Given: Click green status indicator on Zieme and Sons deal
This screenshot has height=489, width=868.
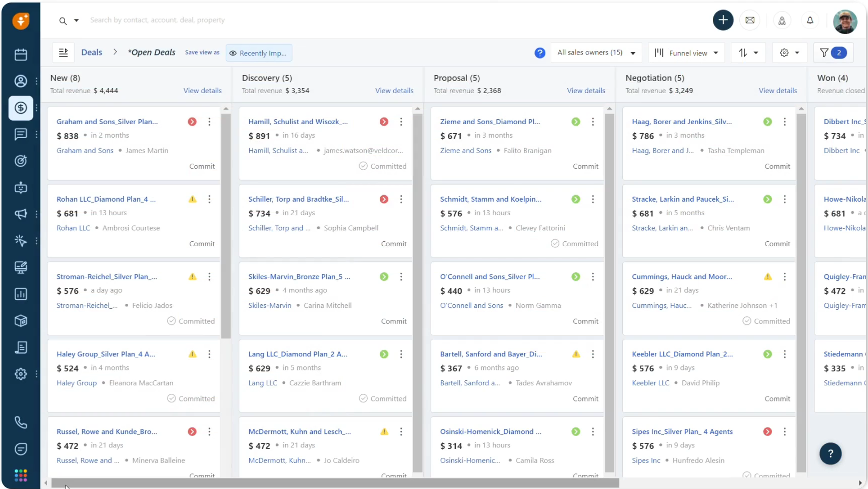Looking at the screenshot, I should tap(576, 122).
